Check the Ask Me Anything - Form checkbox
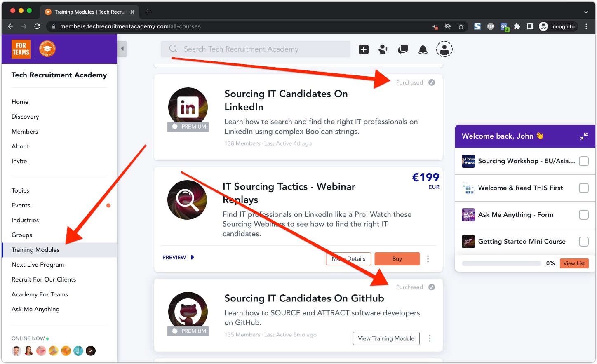 pos(584,215)
